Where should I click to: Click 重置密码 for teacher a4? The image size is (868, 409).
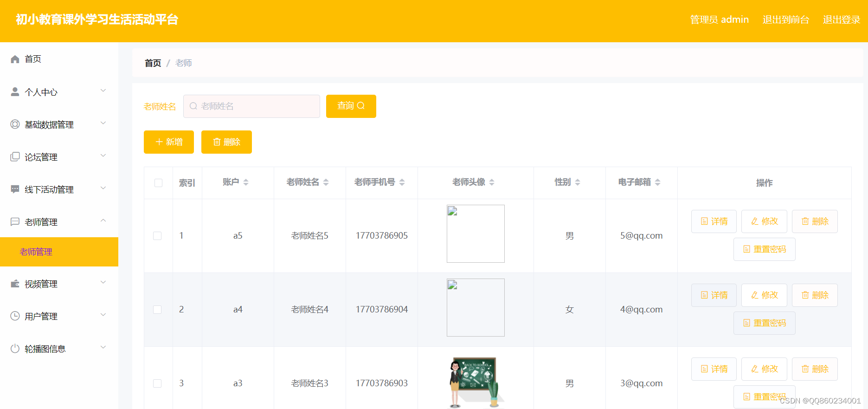765,323
